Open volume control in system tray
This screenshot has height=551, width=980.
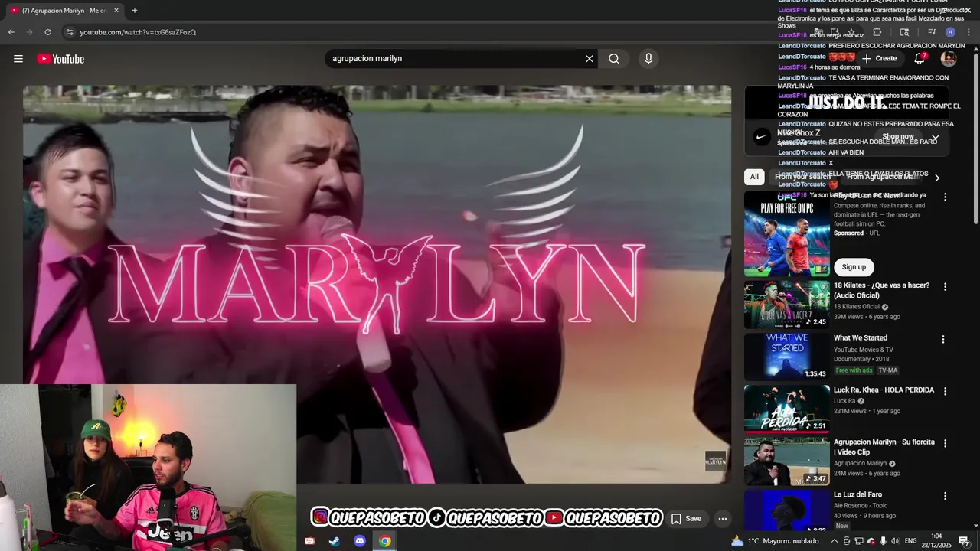click(895, 541)
